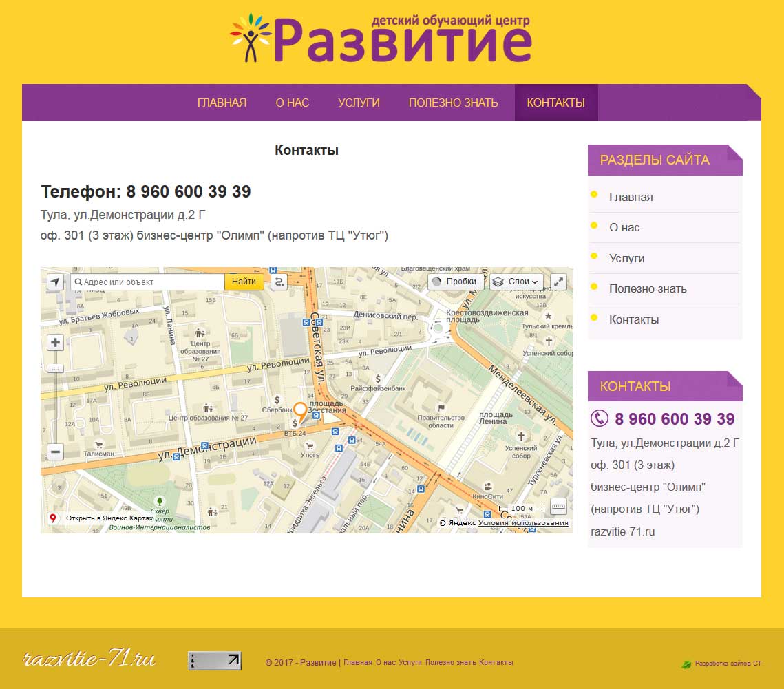Viewport: 784px width, 689px height.
Task: Click the Тульский кремль star icon
Action: [x=549, y=316]
